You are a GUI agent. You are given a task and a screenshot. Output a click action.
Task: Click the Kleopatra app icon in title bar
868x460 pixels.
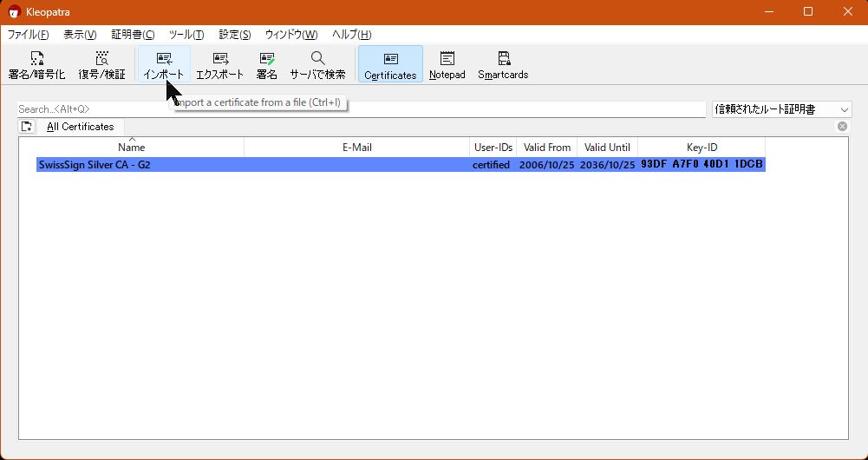point(15,11)
